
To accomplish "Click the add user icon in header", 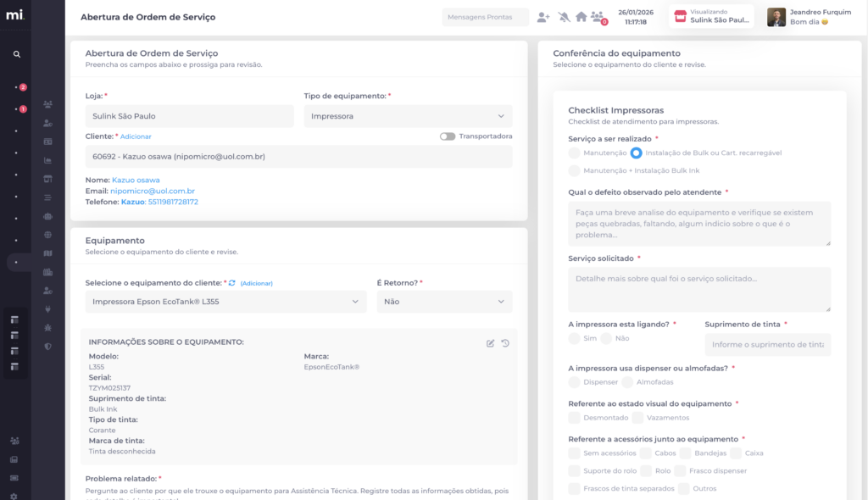I will coord(543,17).
